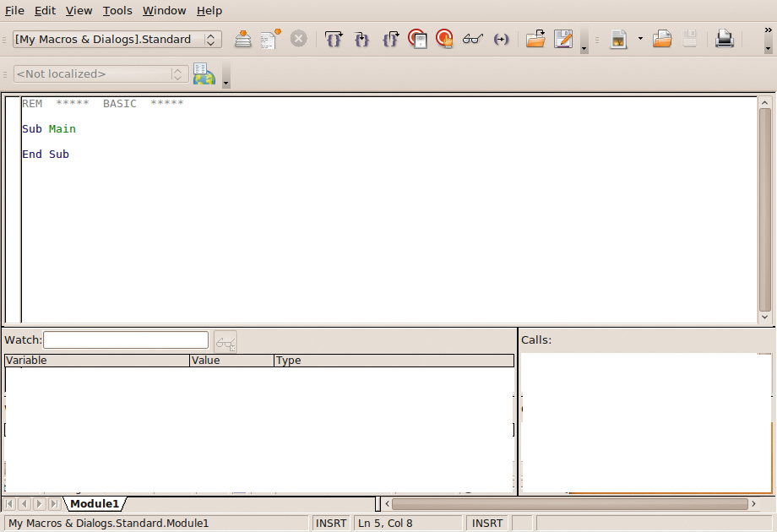The width and height of the screenshot is (777, 532).
Task: Print the module with the printer icon
Action: (725, 39)
